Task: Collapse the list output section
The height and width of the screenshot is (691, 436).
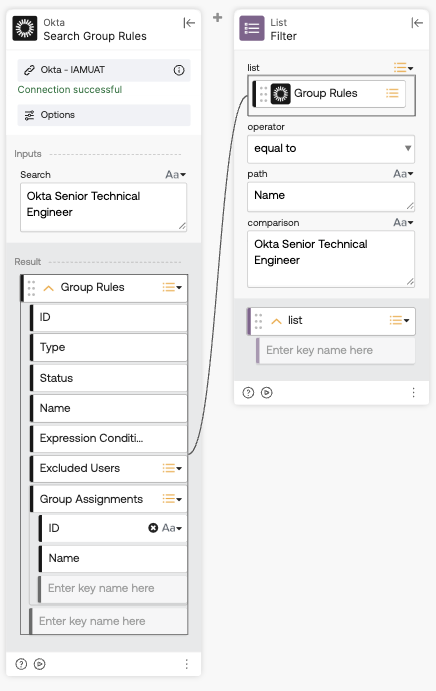Action: click(276, 321)
